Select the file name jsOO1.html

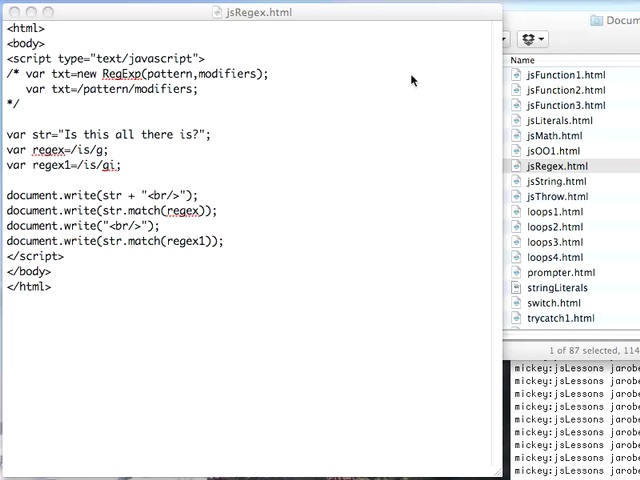pos(553,151)
